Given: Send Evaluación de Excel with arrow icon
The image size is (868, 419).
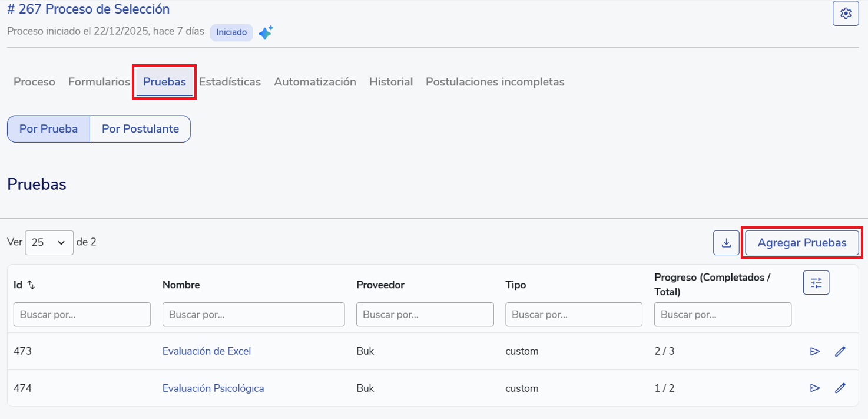Looking at the screenshot, I should click(815, 352).
